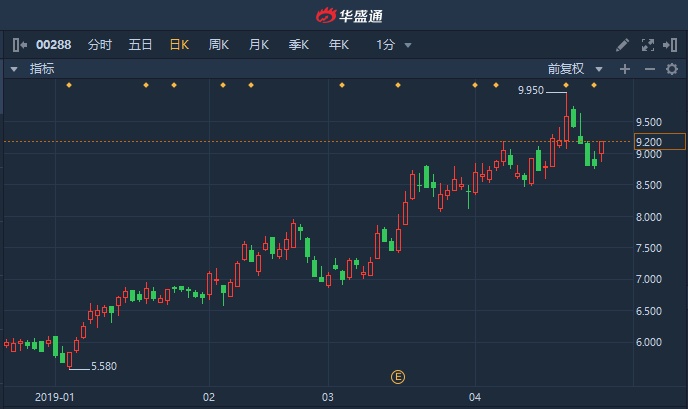The image size is (688, 409).
Task: Click the 04 month axis label
Action: (475, 397)
